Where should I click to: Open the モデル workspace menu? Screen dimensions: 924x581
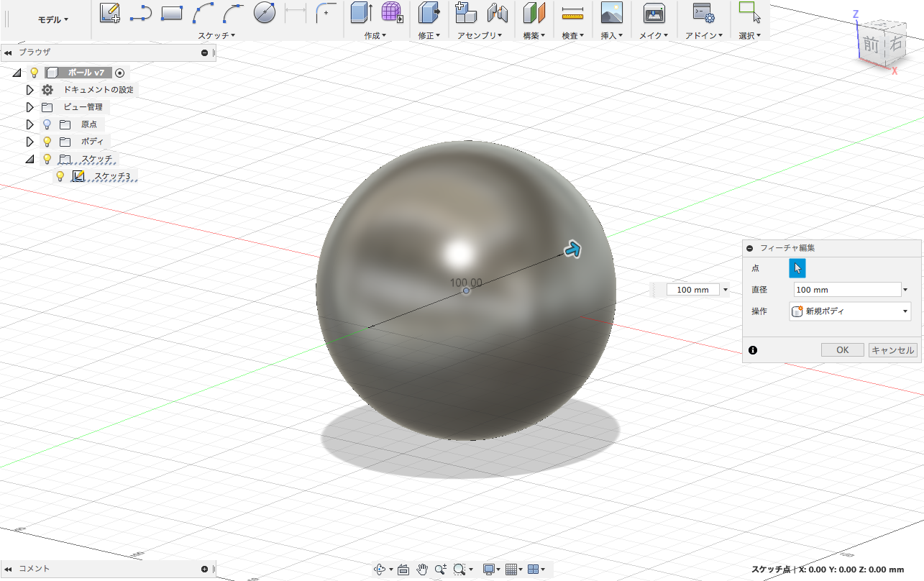pyautogui.click(x=53, y=19)
